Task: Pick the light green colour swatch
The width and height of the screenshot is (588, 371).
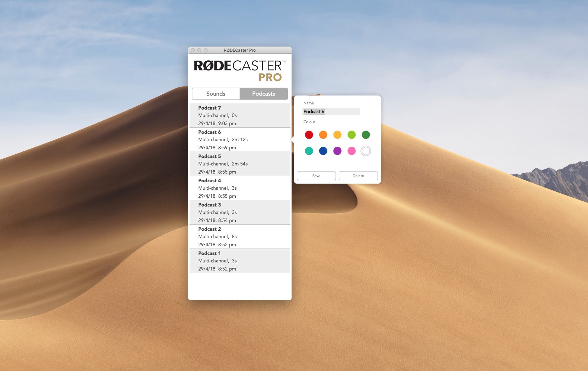Action: pyautogui.click(x=352, y=135)
